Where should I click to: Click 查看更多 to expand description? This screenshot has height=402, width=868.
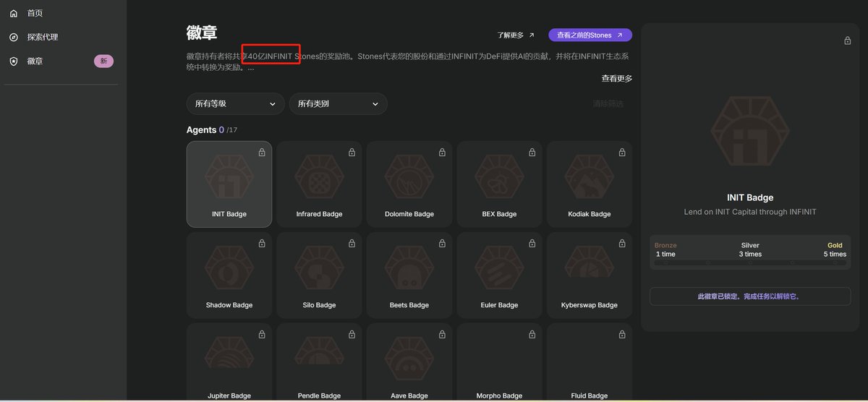click(x=617, y=78)
